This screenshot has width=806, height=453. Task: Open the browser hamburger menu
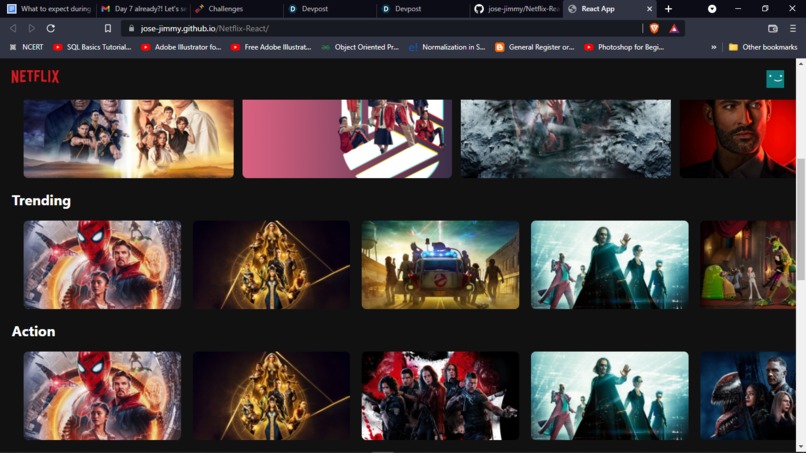click(793, 29)
